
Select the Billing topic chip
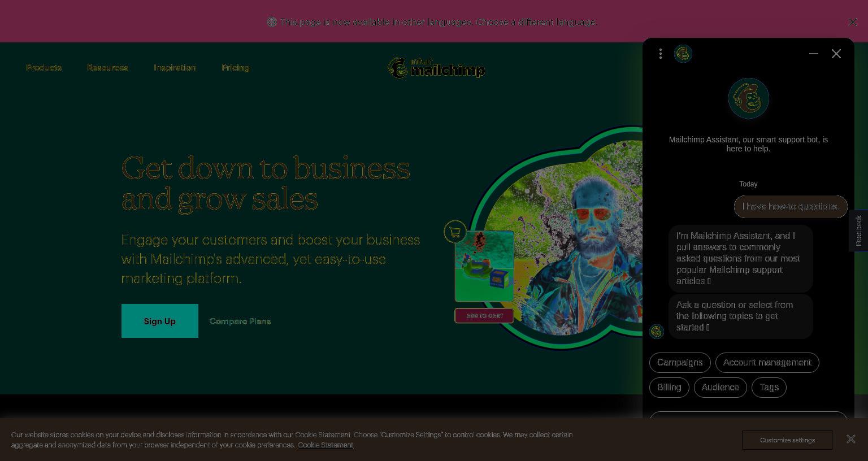669,388
